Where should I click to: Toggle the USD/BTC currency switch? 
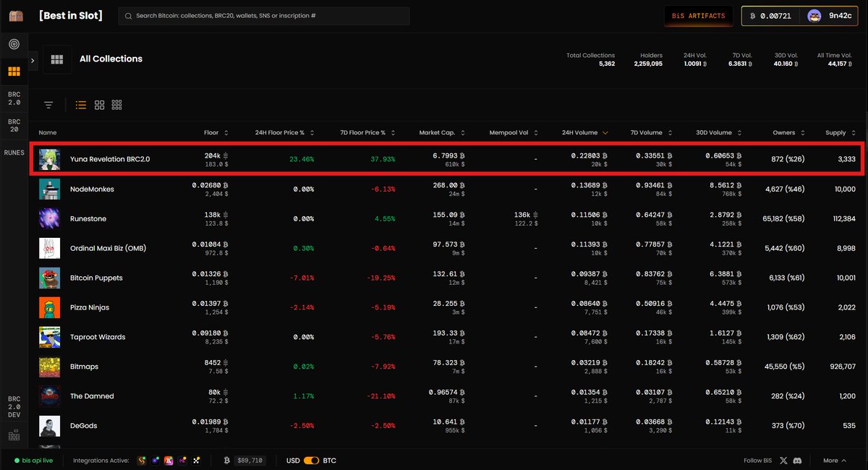pos(312,461)
